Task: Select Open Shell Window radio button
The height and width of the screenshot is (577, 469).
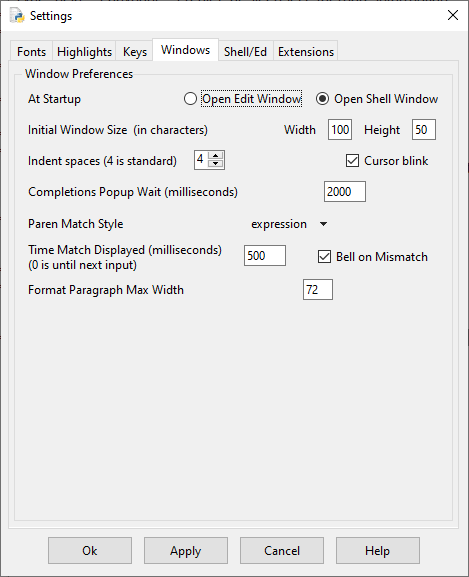Action: pyautogui.click(x=322, y=99)
